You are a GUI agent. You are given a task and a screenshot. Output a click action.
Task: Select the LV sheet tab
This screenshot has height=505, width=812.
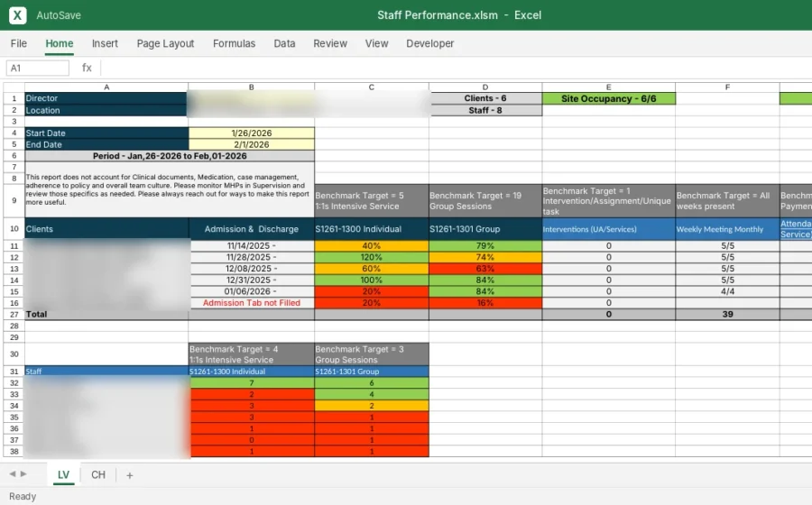pyautogui.click(x=63, y=474)
